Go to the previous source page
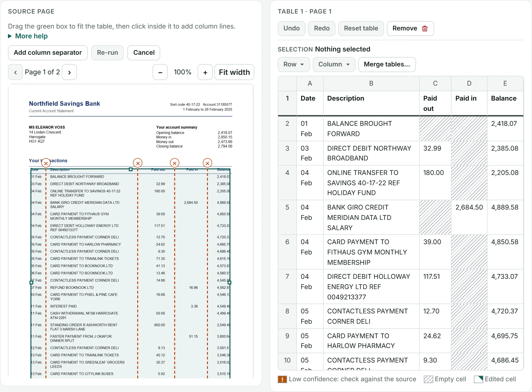 pyautogui.click(x=15, y=72)
